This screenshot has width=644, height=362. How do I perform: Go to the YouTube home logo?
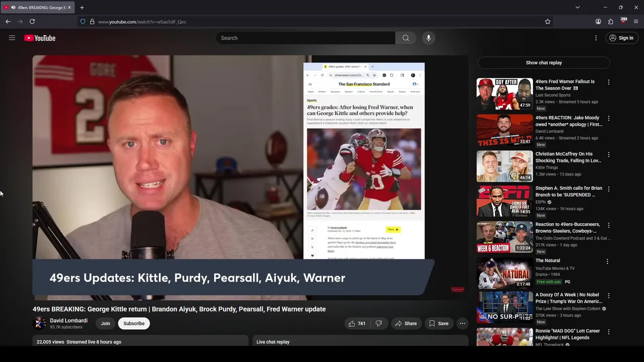pos(40,38)
